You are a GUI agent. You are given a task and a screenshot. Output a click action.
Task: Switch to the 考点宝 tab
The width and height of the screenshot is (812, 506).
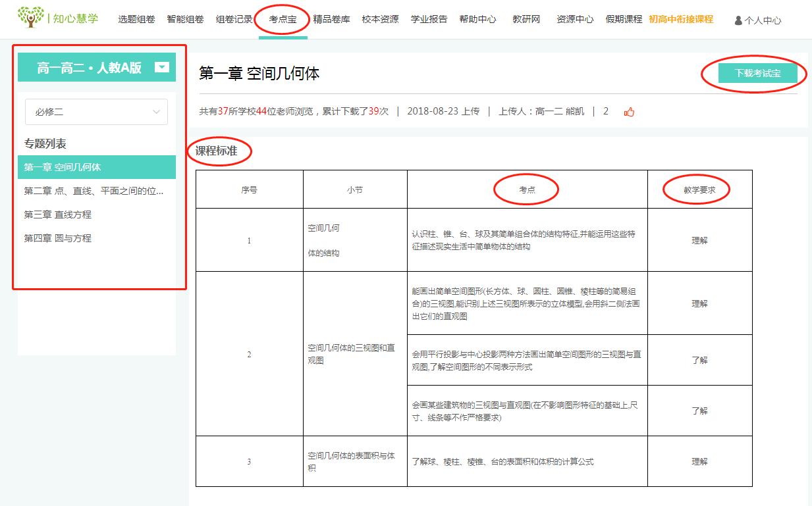[282, 19]
